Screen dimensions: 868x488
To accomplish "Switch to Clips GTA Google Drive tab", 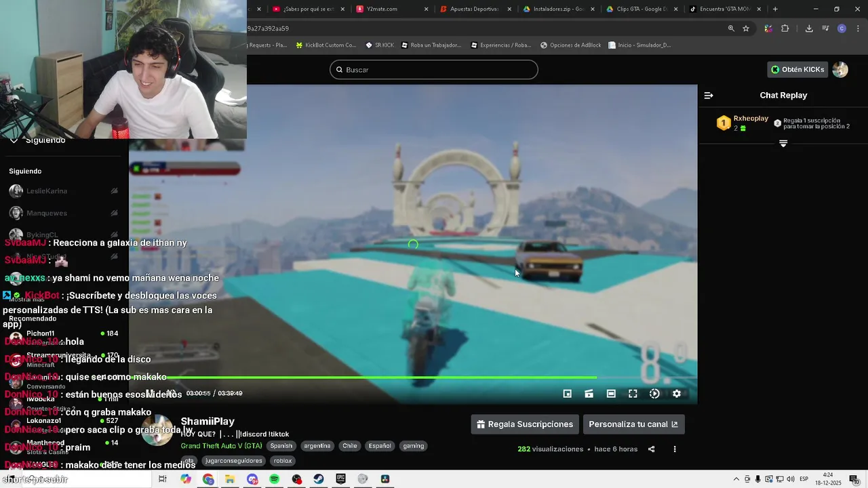I will coord(641,9).
